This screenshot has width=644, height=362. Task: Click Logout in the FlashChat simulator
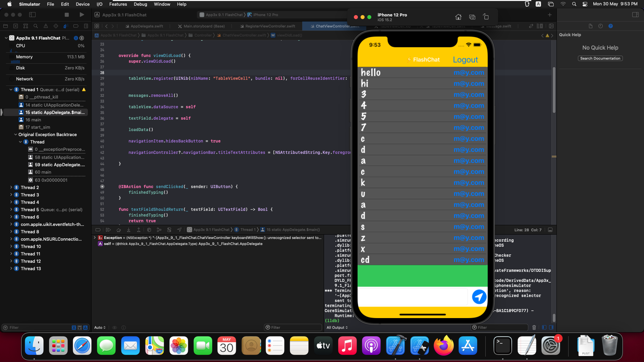click(x=465, y=60)
